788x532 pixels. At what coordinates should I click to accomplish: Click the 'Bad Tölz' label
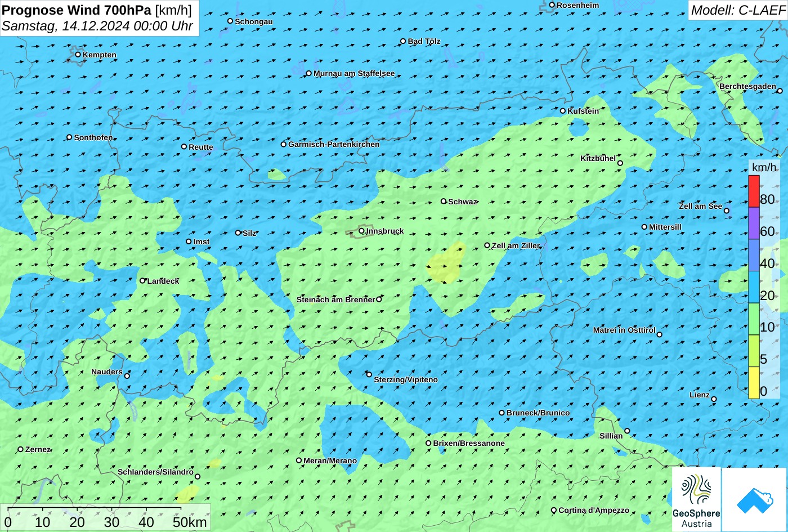(x=424, y=41)
